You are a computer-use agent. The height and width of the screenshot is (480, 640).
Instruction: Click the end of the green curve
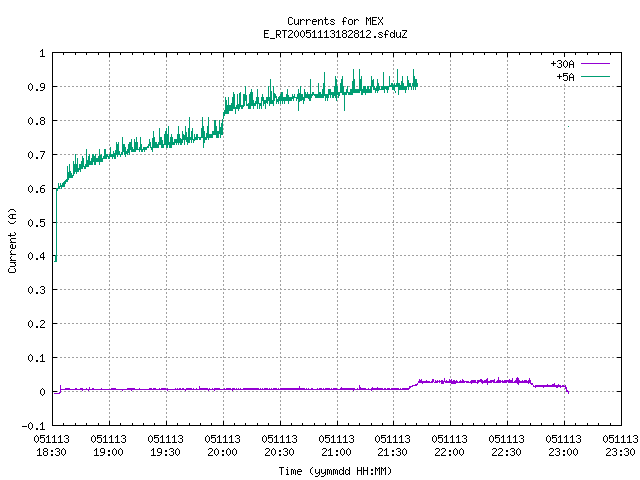point(417,85)
